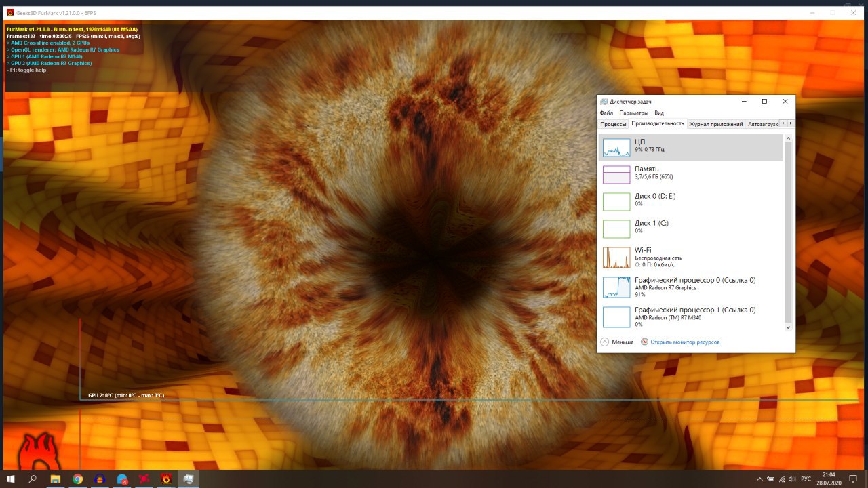Viewport: 868px width, 488px height.
Task: Open File Explorer from the taskbar
Action: [x=56, y=479]
